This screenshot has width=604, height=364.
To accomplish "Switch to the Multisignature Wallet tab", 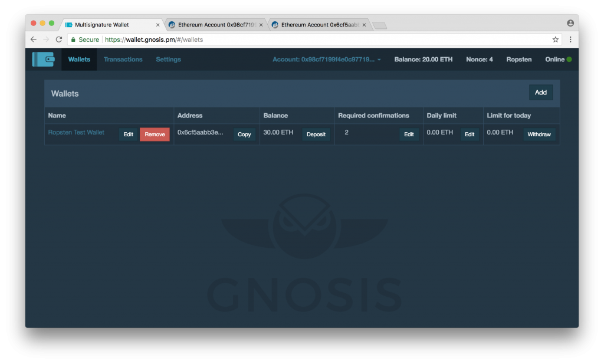I will (111, 25).
